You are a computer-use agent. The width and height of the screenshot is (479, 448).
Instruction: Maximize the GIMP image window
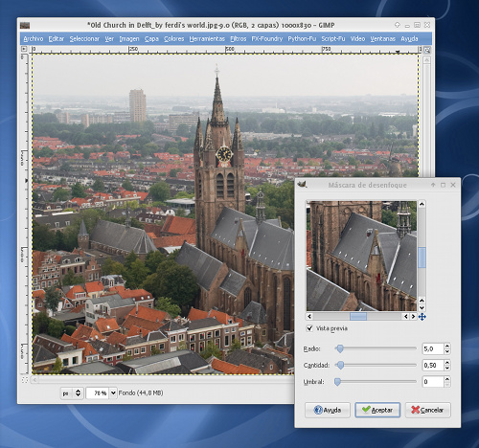[417, 25]
